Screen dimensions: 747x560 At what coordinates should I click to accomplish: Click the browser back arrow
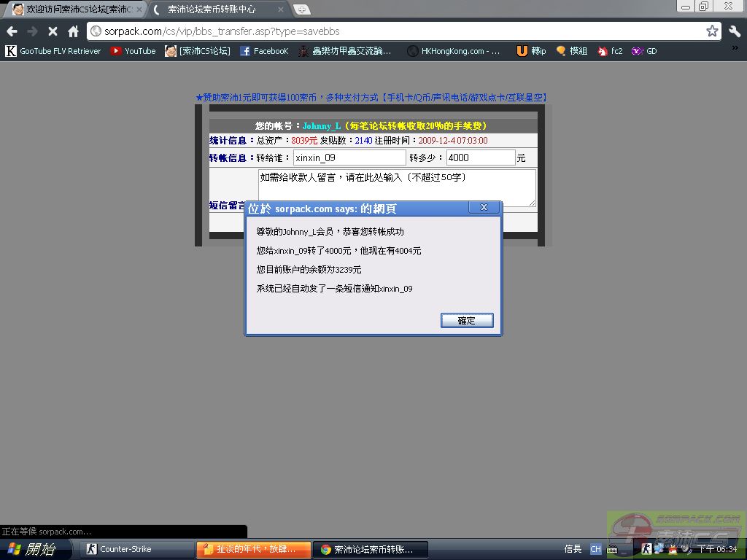point(12,31)
